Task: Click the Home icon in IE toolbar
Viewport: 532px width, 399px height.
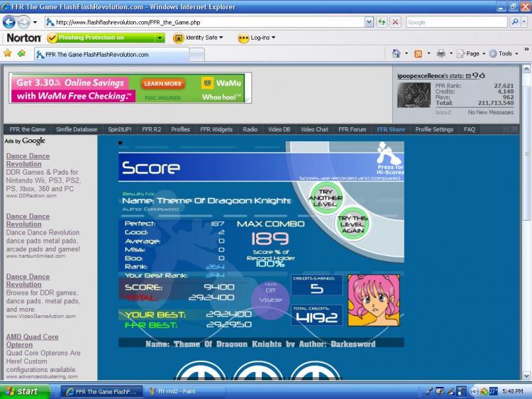Action: (x=397, y=53)
